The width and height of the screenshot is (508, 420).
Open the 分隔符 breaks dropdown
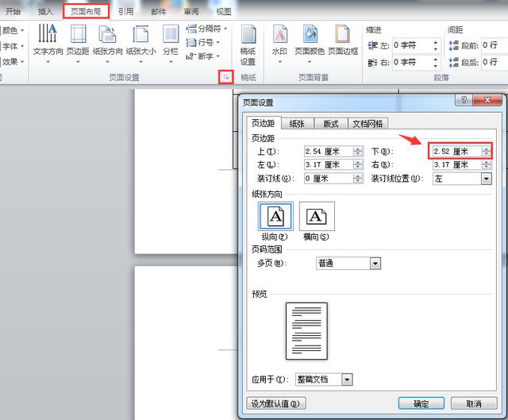(x=206, y=29)
